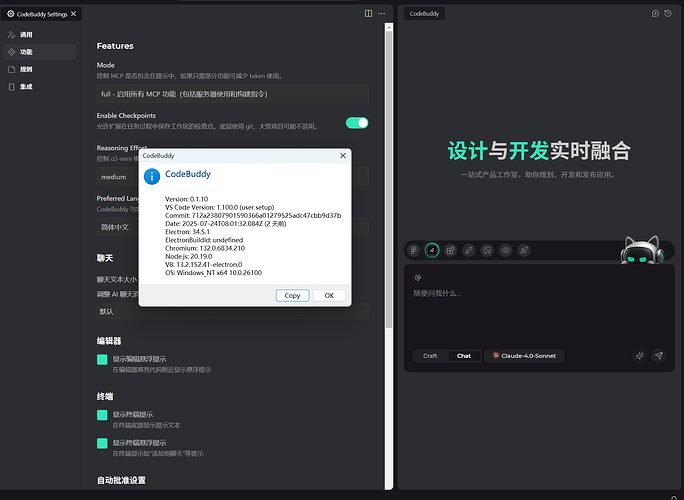684x500 pixels.
Task: Click the Node.js: 20.19.0 line
Action: click(188, 257)
